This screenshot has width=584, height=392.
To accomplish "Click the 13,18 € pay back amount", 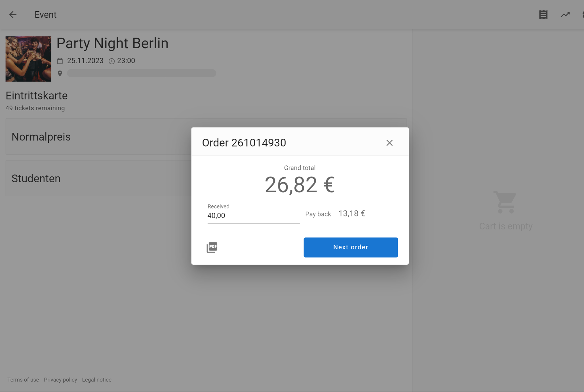I will click(x=351, y=214).
